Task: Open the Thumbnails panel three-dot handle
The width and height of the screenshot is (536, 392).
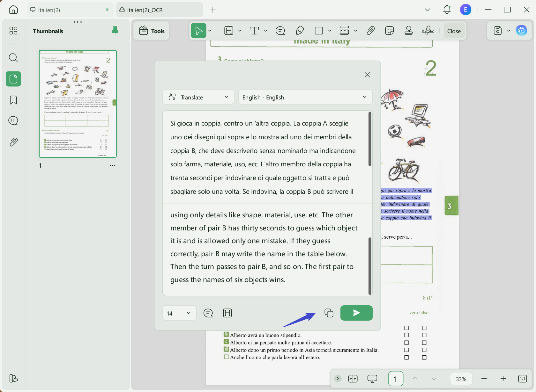Action: [78, 22]
